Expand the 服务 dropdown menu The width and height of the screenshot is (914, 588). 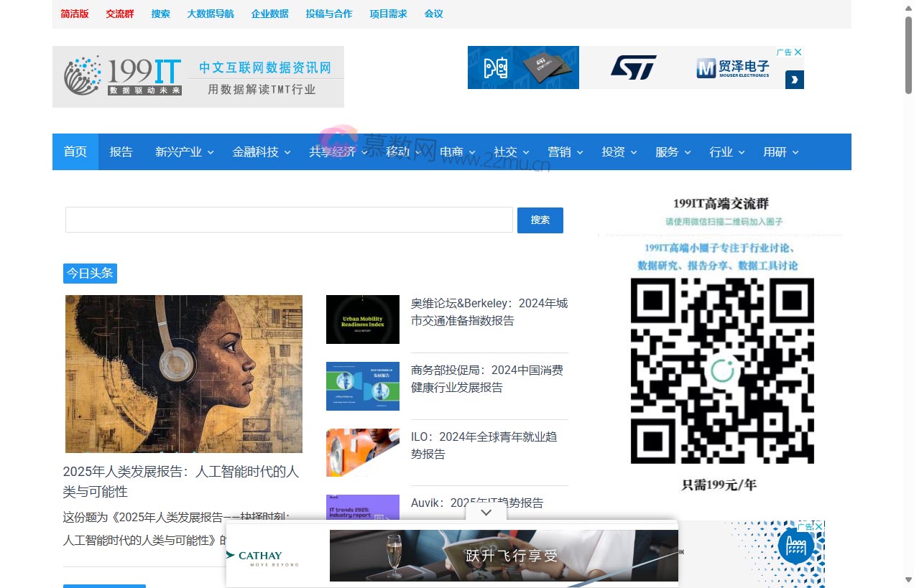click(673, 152)
